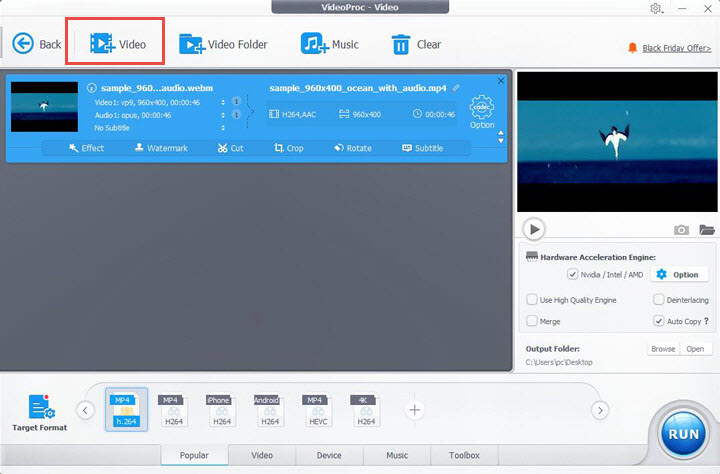
Task: Open the output folder
Action: click(695, 349)
